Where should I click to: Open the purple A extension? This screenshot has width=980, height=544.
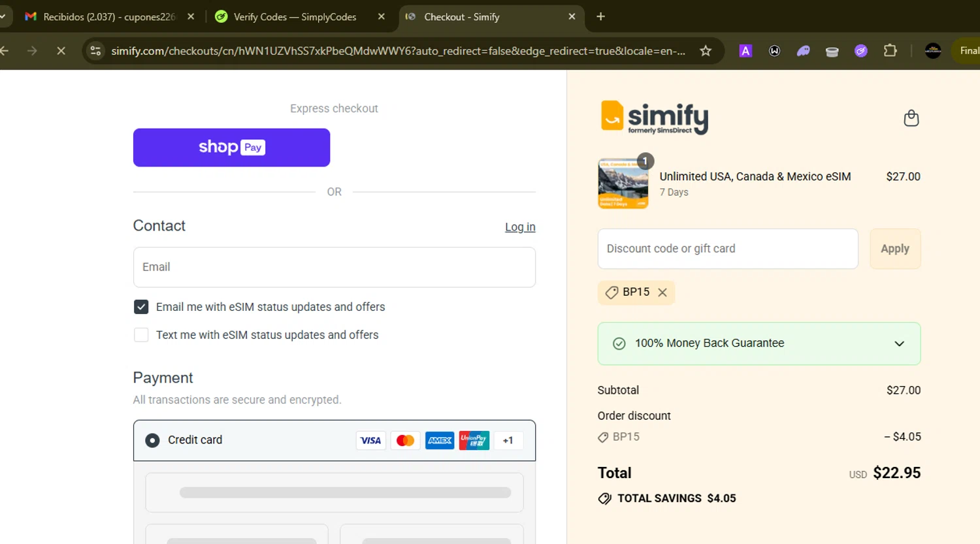(x=745, y=51)
